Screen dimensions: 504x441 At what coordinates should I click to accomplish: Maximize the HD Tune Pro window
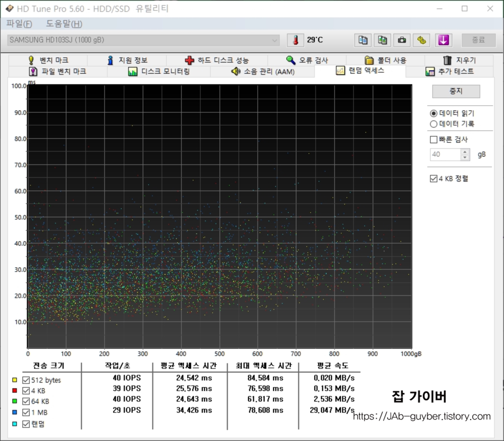pyautogui.click(x=465, y=9)
